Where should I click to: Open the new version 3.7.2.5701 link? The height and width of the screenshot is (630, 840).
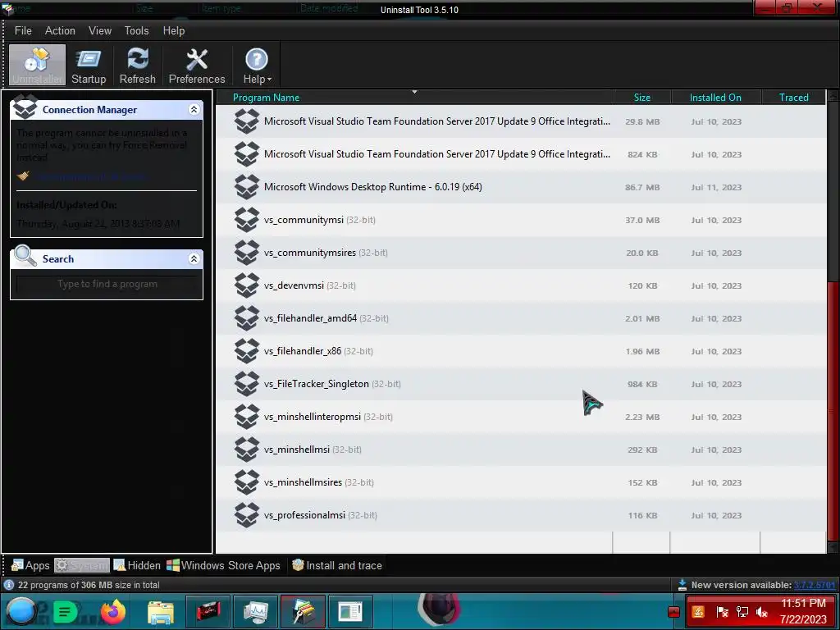click(x=814, y=585)
